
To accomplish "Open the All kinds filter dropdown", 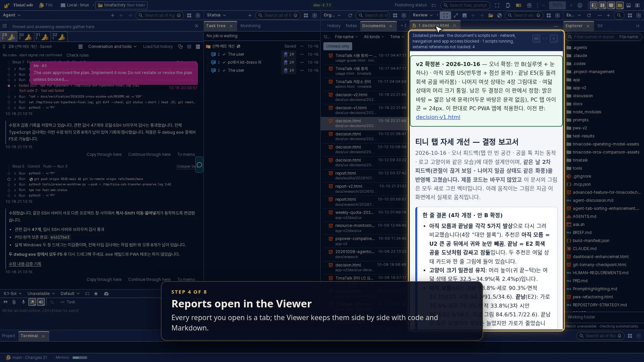I will 374,37.
